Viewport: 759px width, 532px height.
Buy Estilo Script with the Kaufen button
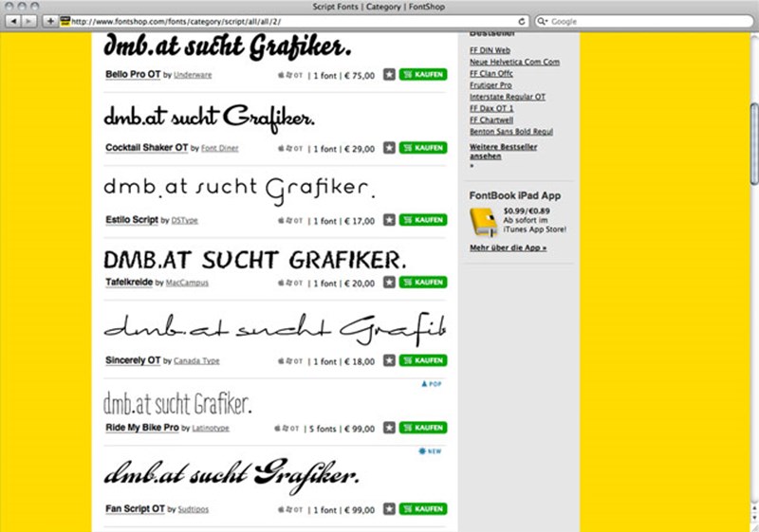click(423, 220)
